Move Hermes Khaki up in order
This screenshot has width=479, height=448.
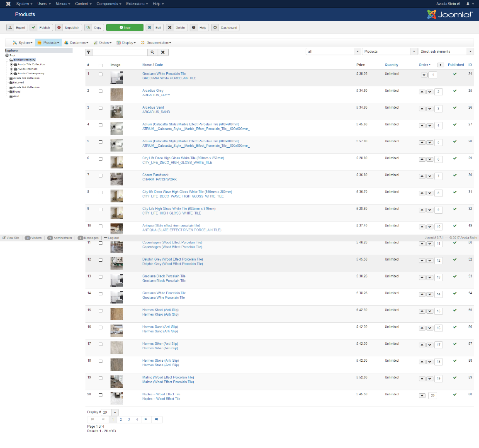pyautogui.click(x=422, y=311)
